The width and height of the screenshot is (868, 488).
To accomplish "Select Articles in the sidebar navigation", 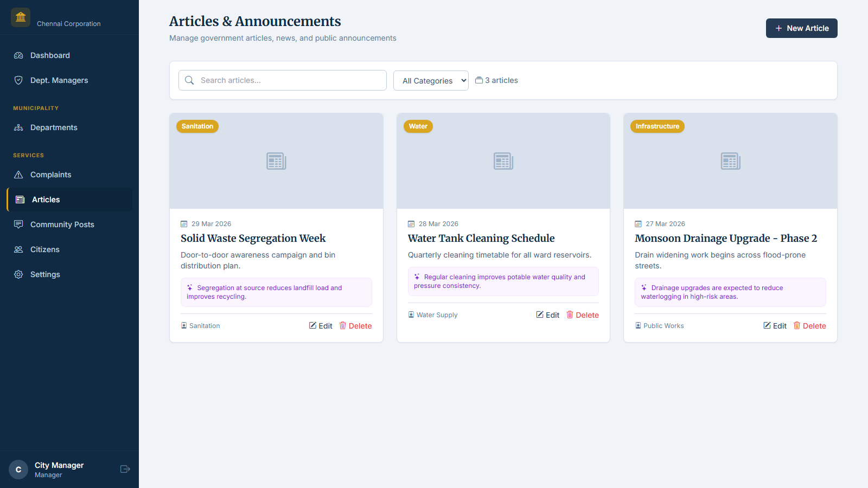I will (x=46, y=200).
